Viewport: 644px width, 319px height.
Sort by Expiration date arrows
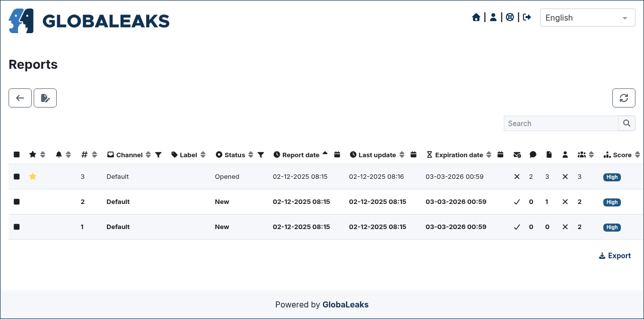[x=489, y=155]
